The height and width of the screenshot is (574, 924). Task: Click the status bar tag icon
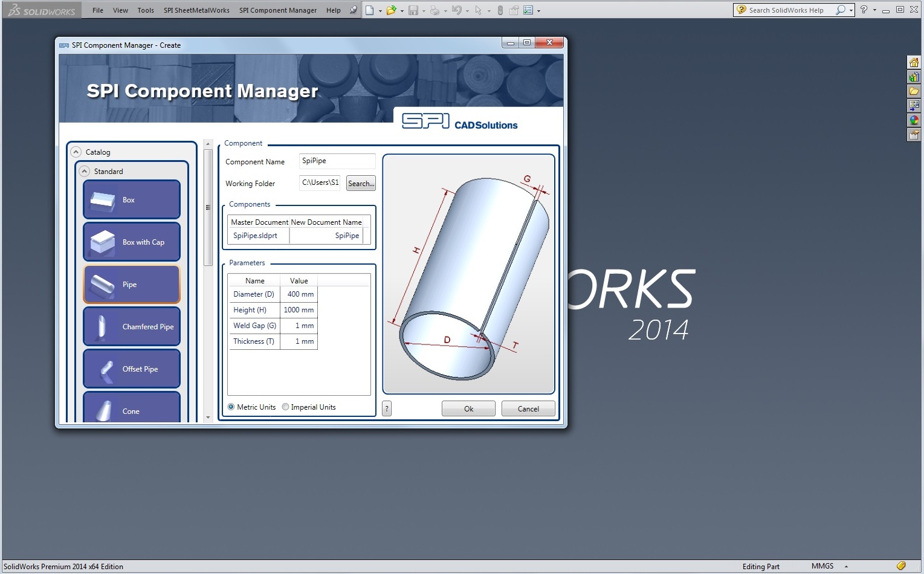(901, 566)
